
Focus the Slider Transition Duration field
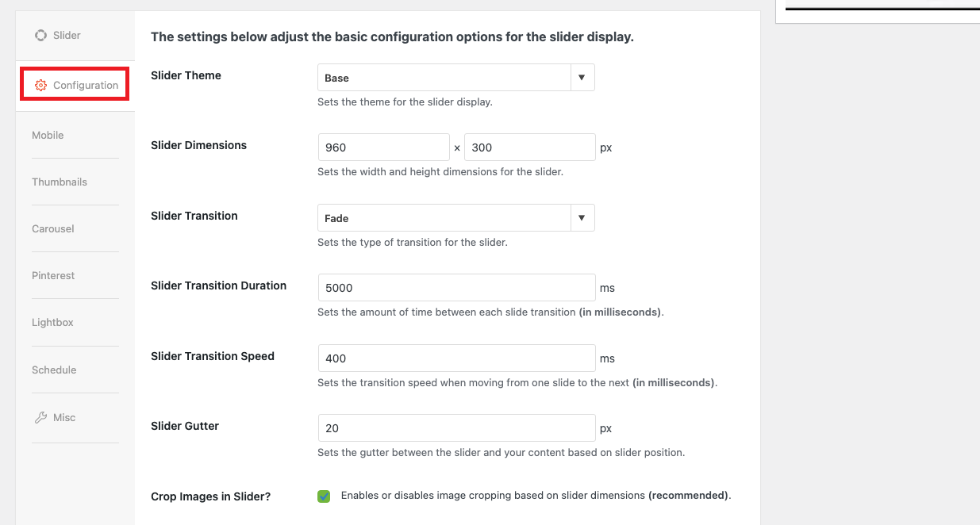tap(456, 288)
